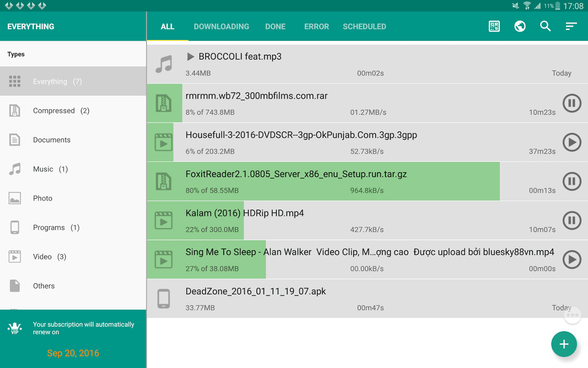588x368 pixels.
Task: Tap the phone icon of DeadZone apk
Action: [164, 298]
